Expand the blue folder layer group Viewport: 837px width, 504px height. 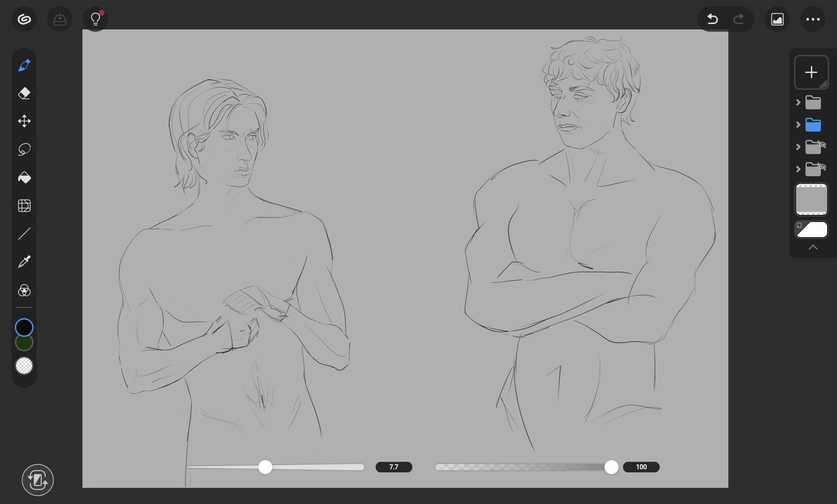(798, 124)
